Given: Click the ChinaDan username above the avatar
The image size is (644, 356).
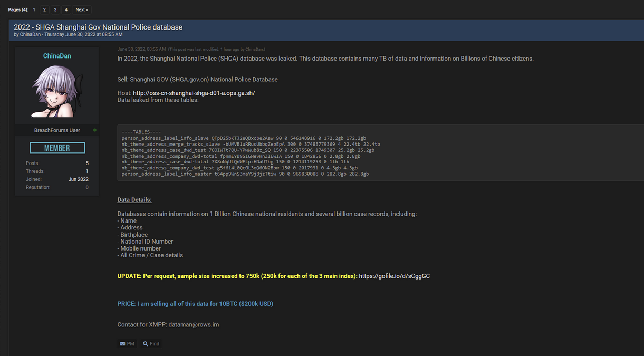Looking at the screenshot, I should [57, 56].
